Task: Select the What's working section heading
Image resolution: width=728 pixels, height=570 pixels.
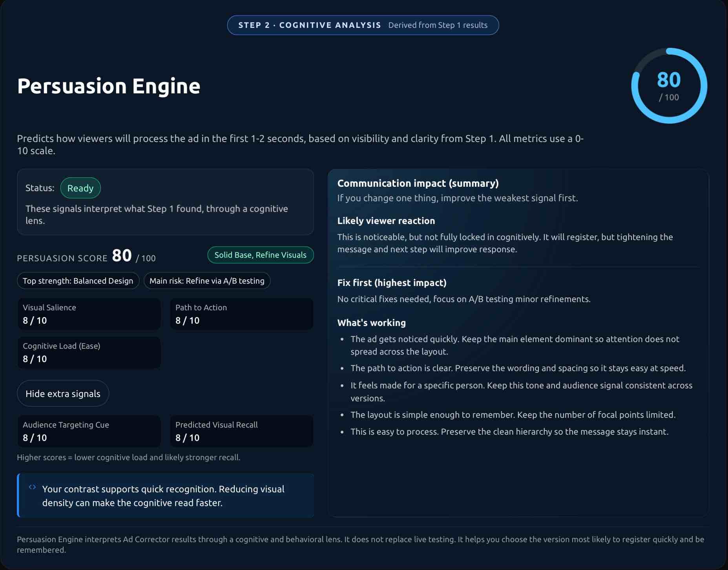Action: pyautogui.click(x=371, y=322)
